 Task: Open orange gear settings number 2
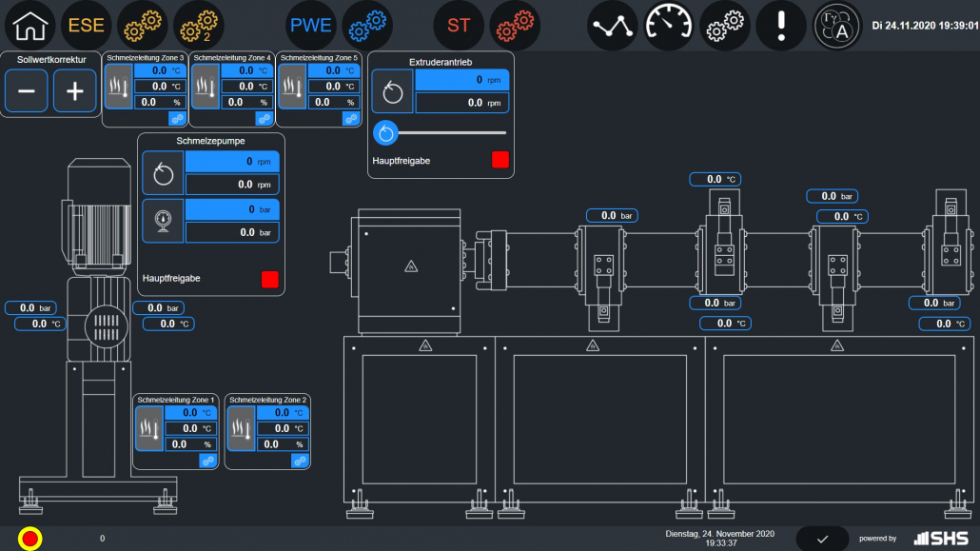pyautogui.click(x=198, y=26)
